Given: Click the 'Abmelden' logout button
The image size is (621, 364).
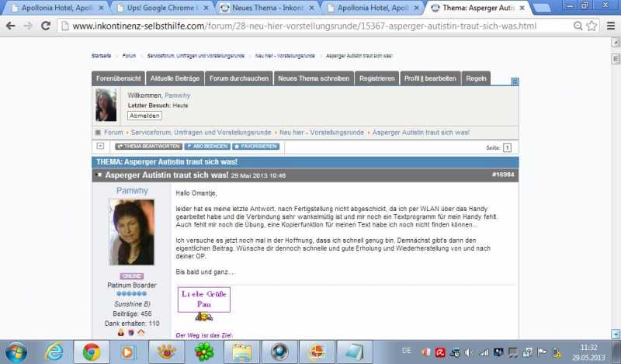Looking at the screenshot, I should pyautogui.click(x=144, y=116).
